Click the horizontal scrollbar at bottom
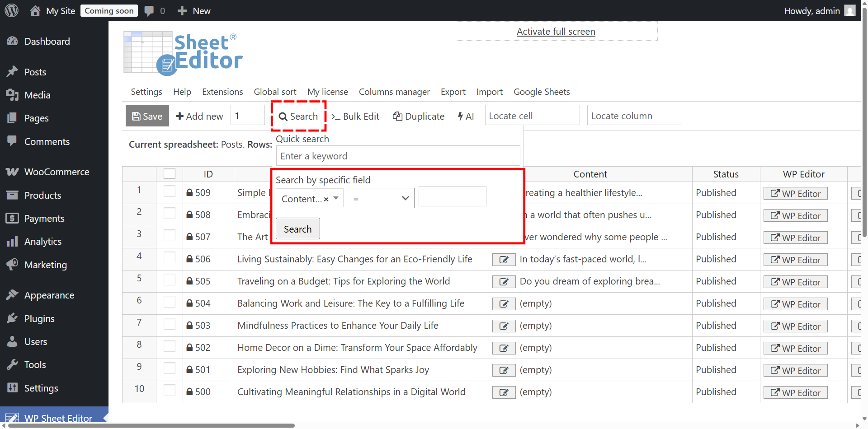The width and height of the screenshot is (868, 429). [x=151, y=425]
